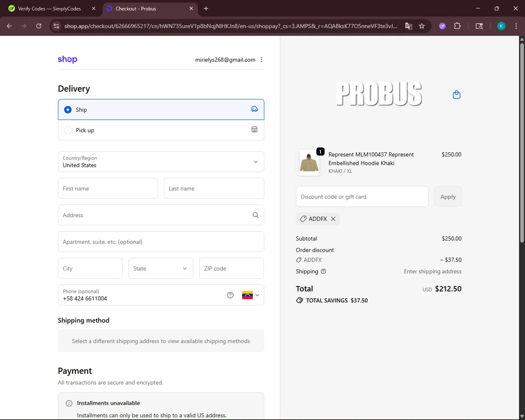Remove the ADDFX discount code
The height and width of the screenshot is (420, 525).
tap(333, 219)
